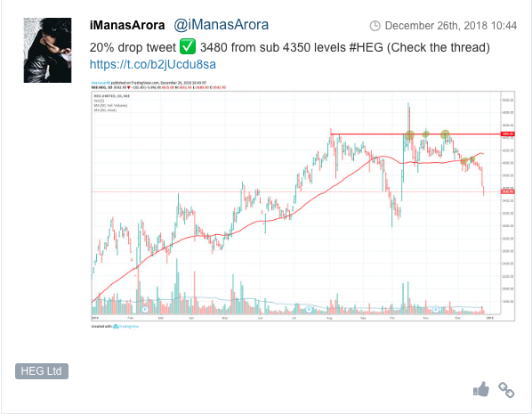Screen dimensions: 532x414
Task: Click the leftmost yellow circle on resistance line
Action: pos(409,135)
